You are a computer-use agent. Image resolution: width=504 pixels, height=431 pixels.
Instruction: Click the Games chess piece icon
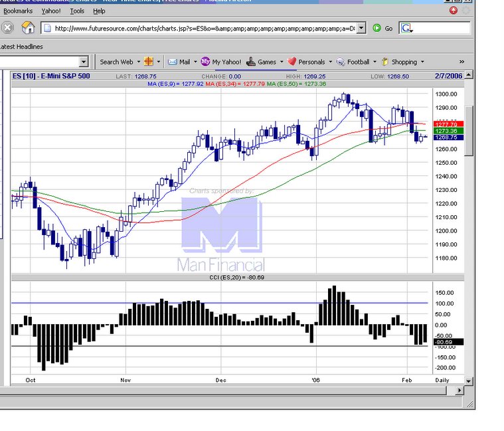pyautogui.click(x=251, y=61)
